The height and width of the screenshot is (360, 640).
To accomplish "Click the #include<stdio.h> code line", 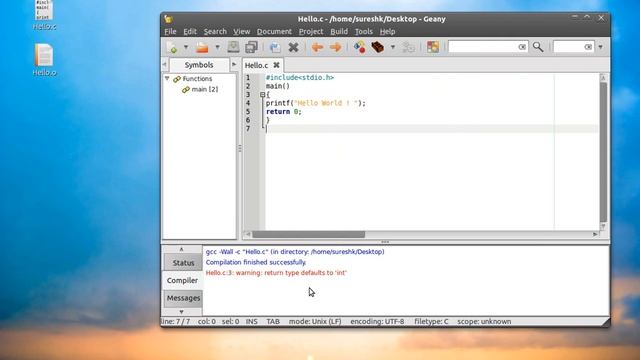I will pos(300,78).
